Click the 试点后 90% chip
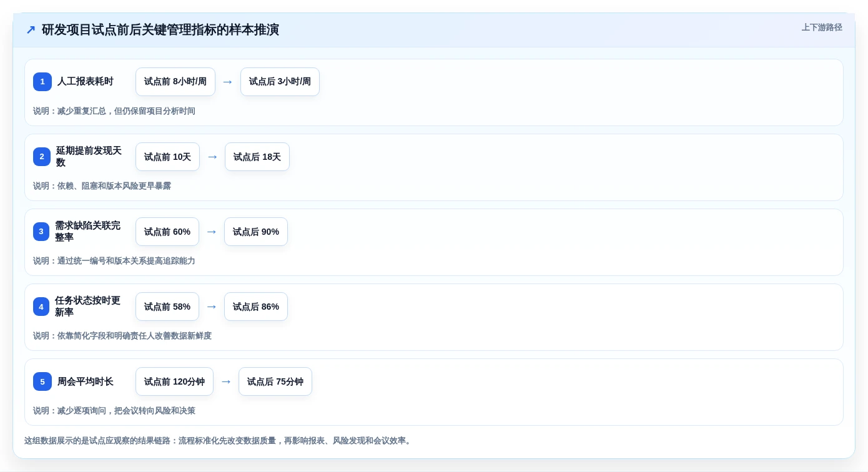The image size is (868, 472). click(256, 232)
